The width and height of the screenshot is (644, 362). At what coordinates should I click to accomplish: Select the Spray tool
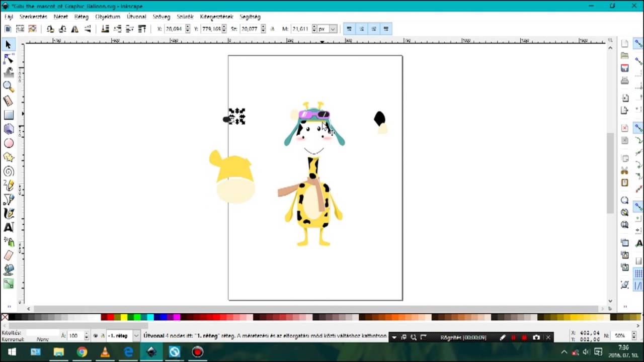pyautogui.click(x=8, y=242)
